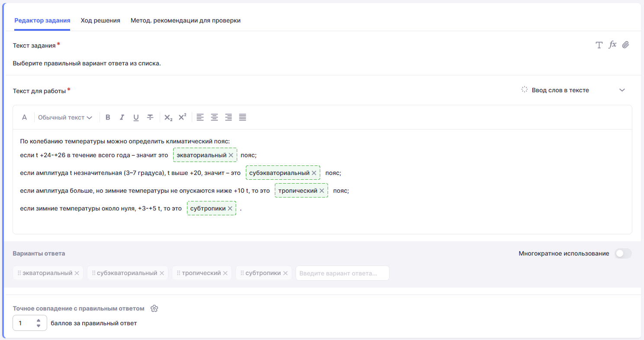Select 'экваториальный' chip in answer variants
The height and width of the screenshot is (340, 644).
[48, 273]
